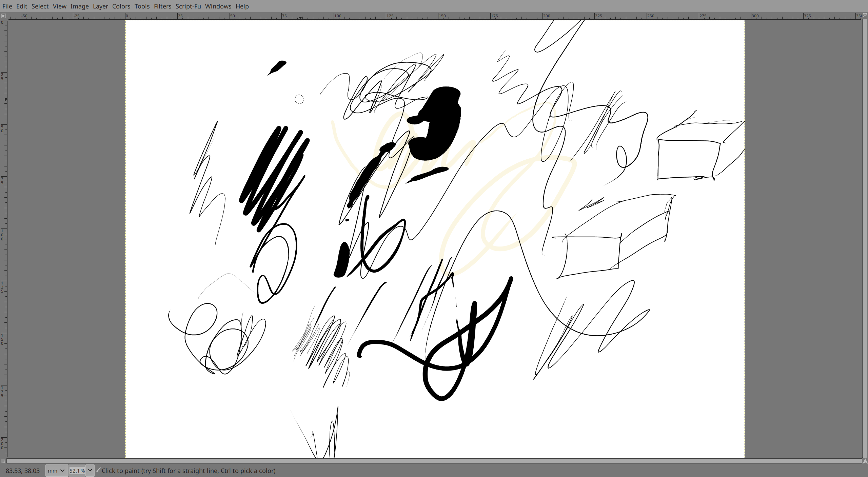
Task: Toggle the Quick Mask button
Action: click(3, 461)
